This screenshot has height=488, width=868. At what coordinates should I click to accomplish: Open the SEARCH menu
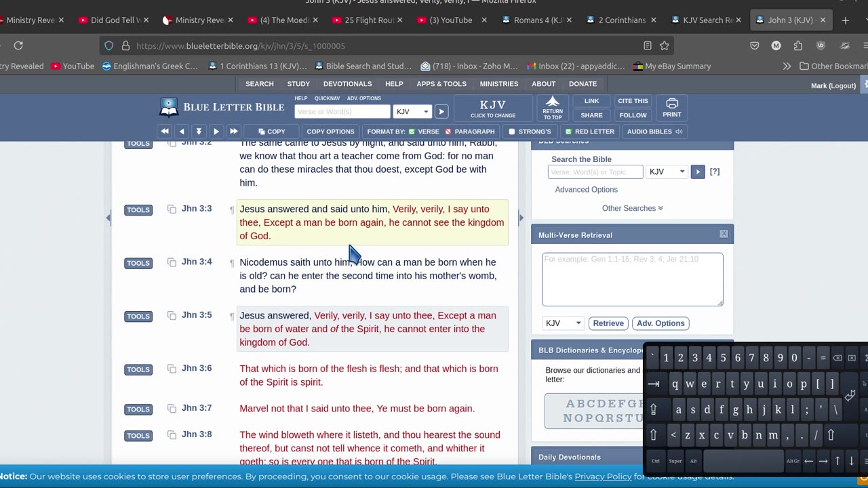click(260, 84)
